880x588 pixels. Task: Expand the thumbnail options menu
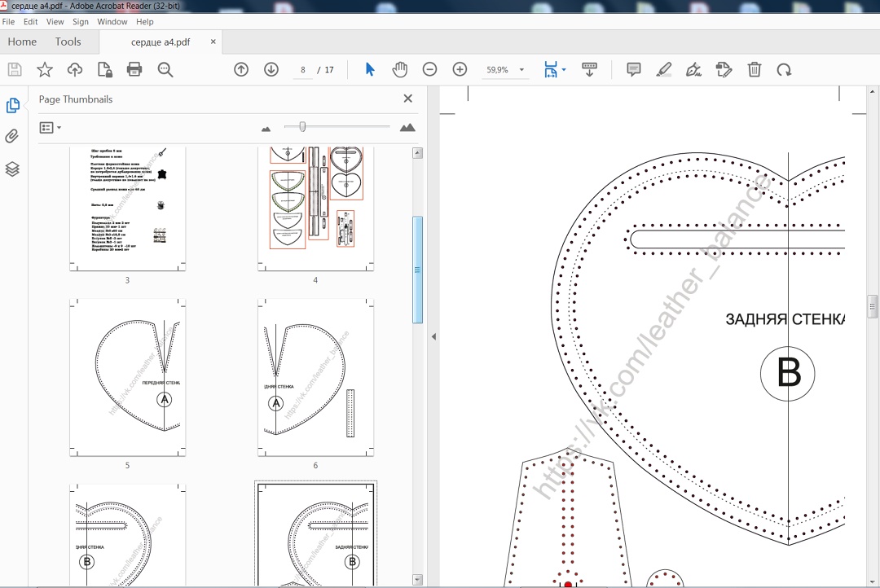click(51, 128)
